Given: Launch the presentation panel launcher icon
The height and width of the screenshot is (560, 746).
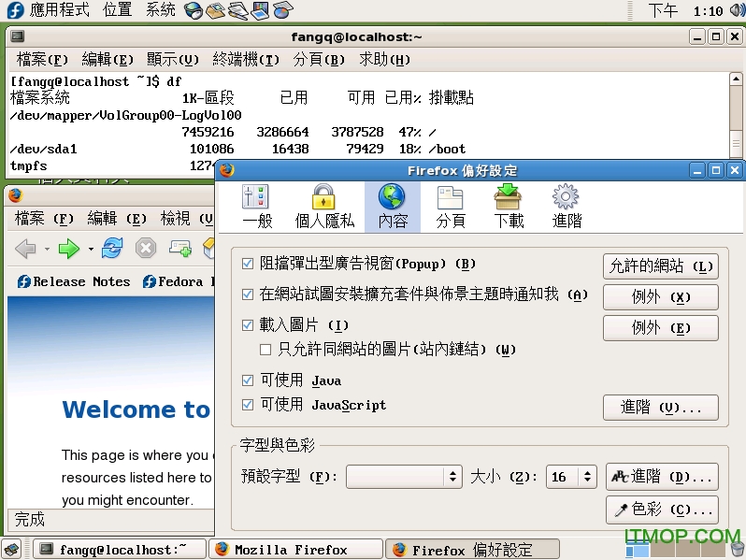Looking at the screenshot, I should (260, 10).
